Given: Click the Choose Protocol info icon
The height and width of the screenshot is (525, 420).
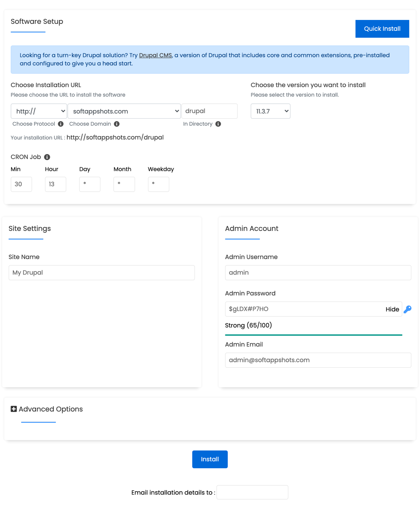Looking at the screenshot, I should click(x=61, y=124).
